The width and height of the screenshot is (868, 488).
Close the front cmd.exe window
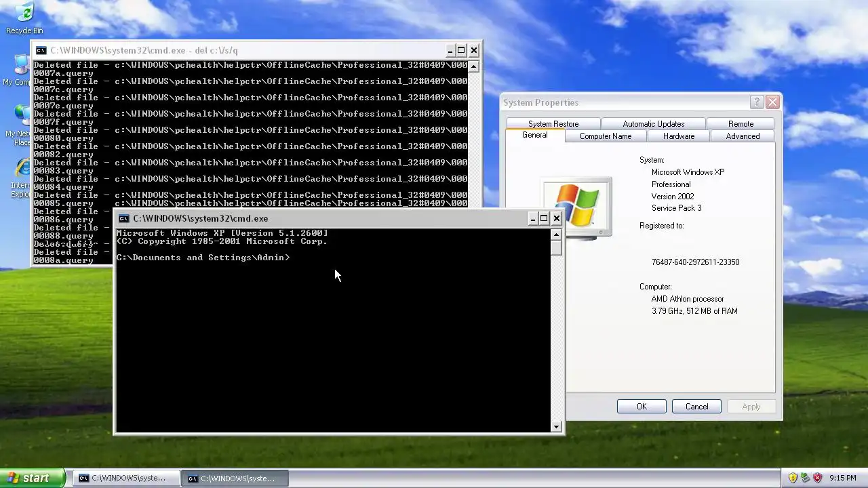coord(557,218)
